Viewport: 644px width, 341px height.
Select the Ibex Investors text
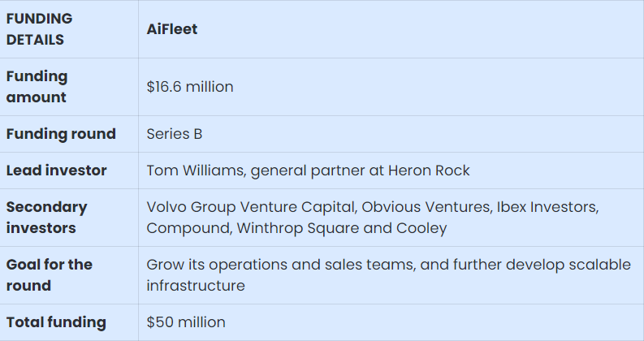547,207
